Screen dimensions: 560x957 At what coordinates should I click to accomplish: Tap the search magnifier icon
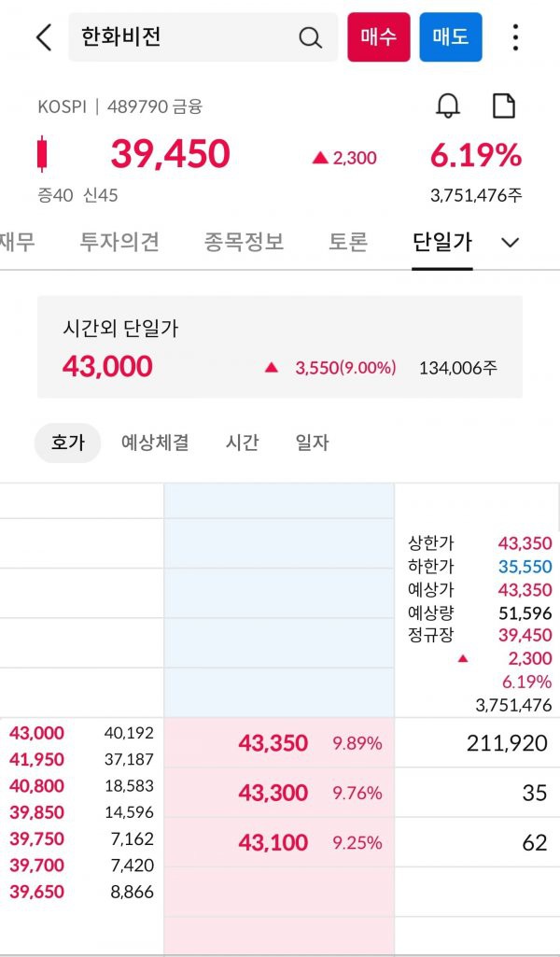tap(310, 38)
